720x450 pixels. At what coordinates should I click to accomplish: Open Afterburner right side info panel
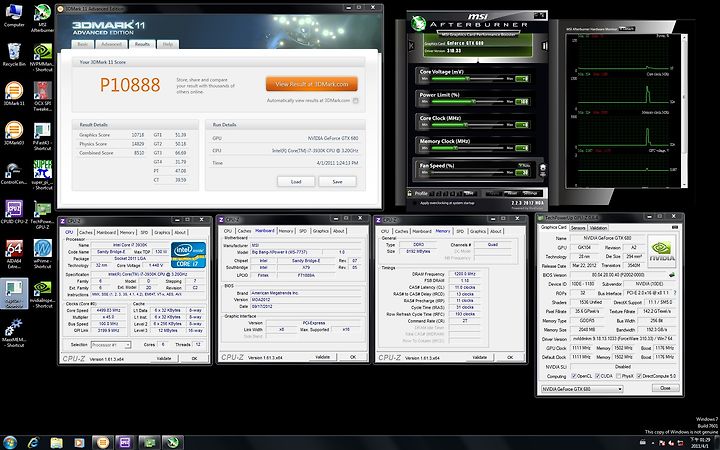point(545,45)
